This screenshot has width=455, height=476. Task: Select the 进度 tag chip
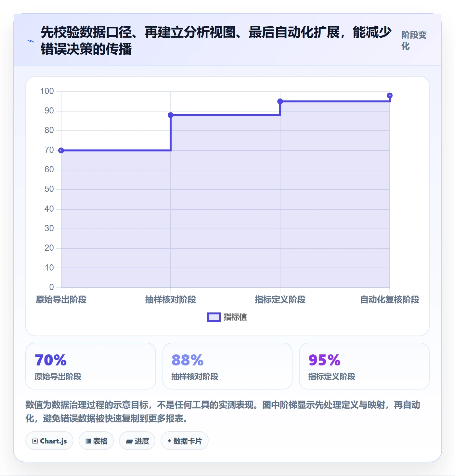pos(137,441)
